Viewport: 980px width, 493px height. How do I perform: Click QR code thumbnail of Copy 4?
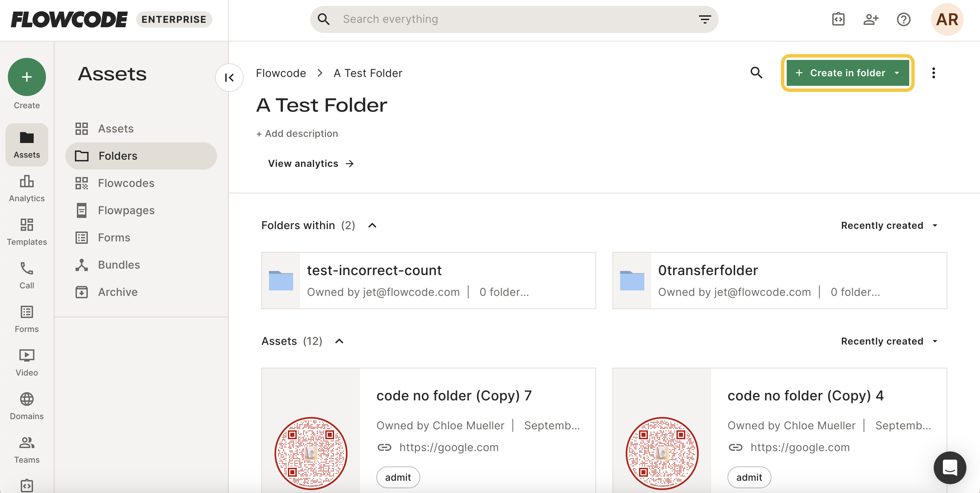tap(662, 453)
